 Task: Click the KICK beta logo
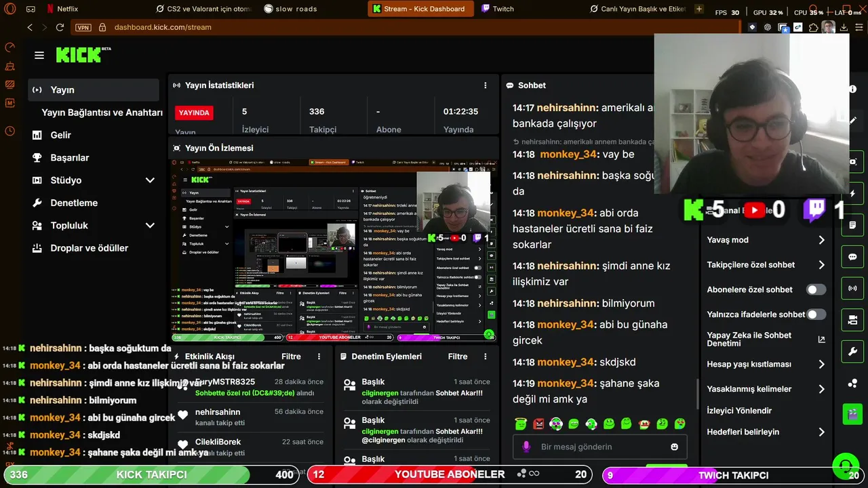[x=83, y=55]
